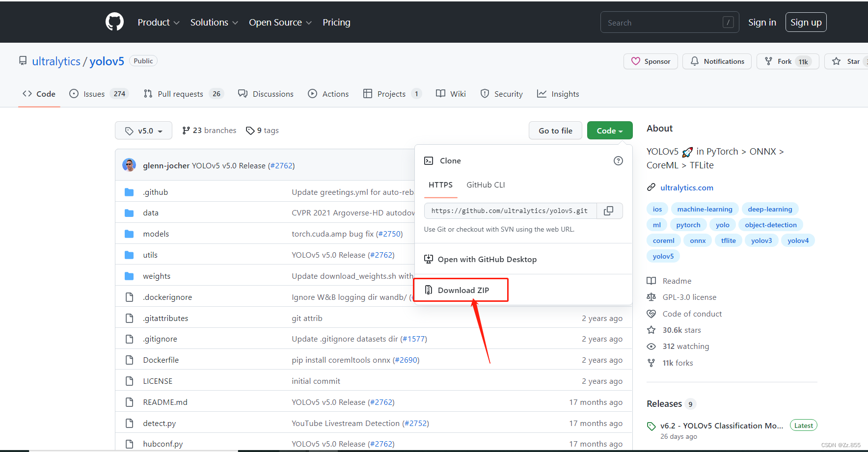The height and width of the screenshot is (452, 868).
Task: Open the Readme link in About
Action: pyautogui.click(x=677, y=281)
